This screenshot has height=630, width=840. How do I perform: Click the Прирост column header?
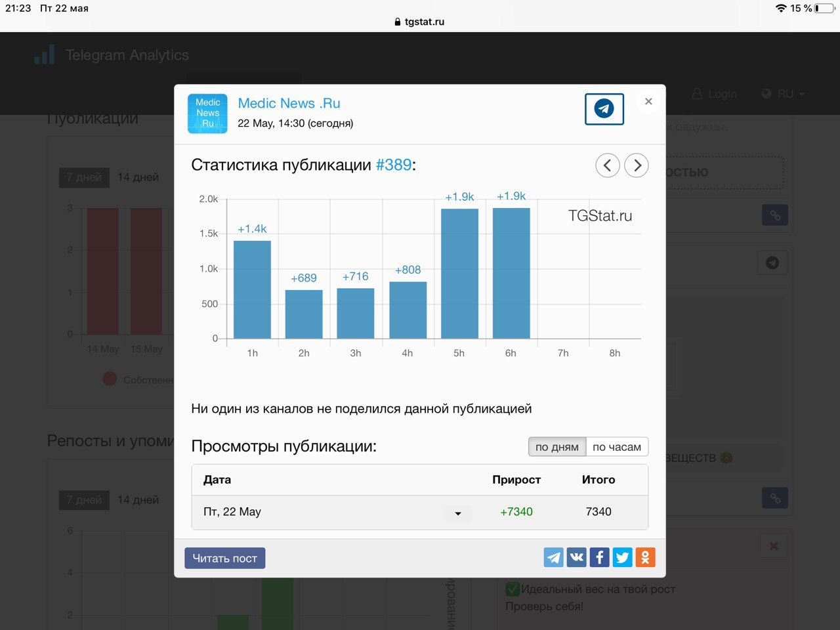[x=516, y=480]
